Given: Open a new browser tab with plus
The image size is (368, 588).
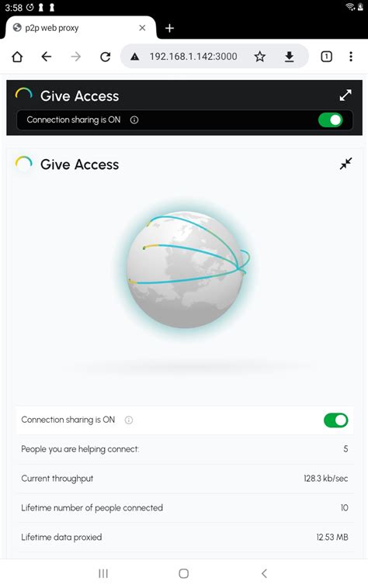Looking at the screenshot, I should pyautogui.click(x=169, y=28).
